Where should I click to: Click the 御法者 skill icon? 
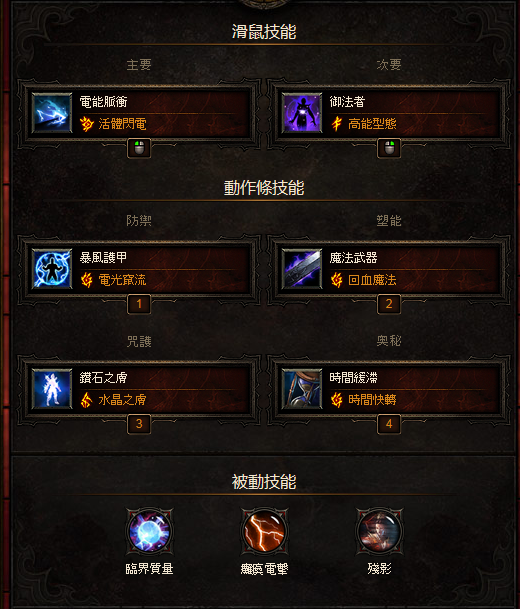pyautogui.click(x=302, y=113)
